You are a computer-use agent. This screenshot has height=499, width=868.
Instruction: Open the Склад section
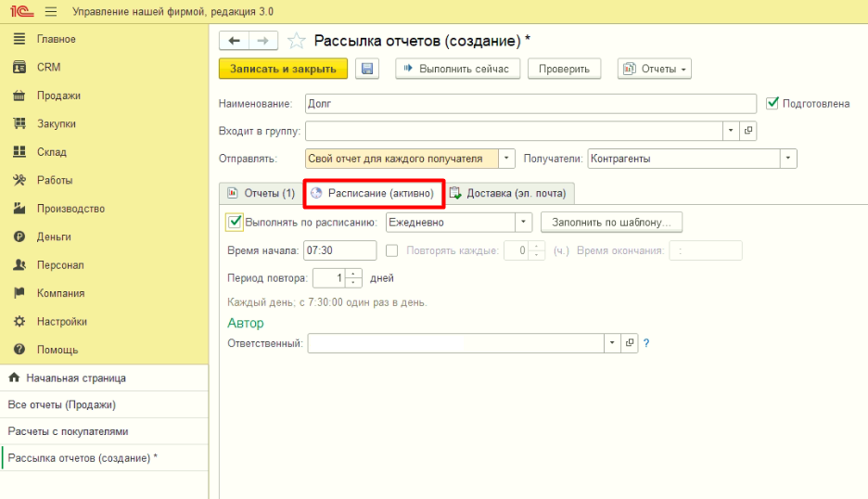52,152
